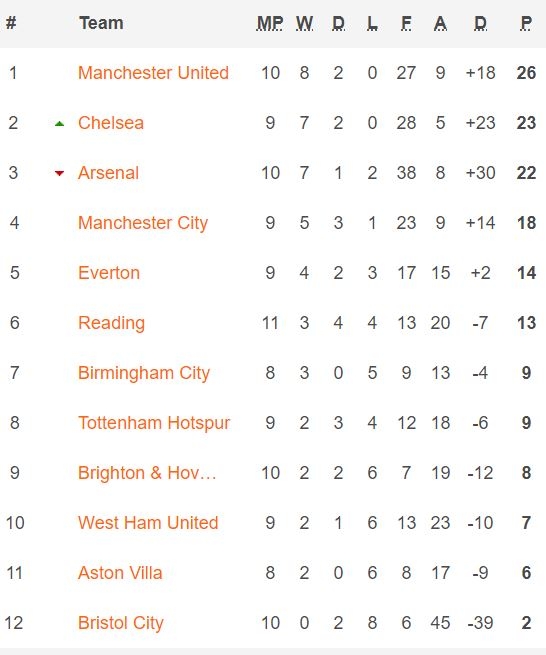The height and width of the screenshot is (655, 546).
Task: Open the Aston Villa team page
Action: coord(120,573)
